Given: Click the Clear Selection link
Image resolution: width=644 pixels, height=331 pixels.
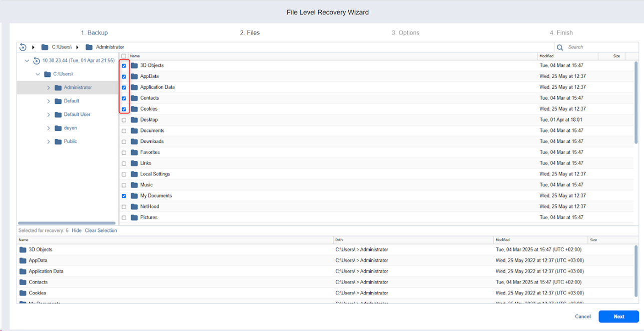Looking at the screenshot, I should [101, 230].
